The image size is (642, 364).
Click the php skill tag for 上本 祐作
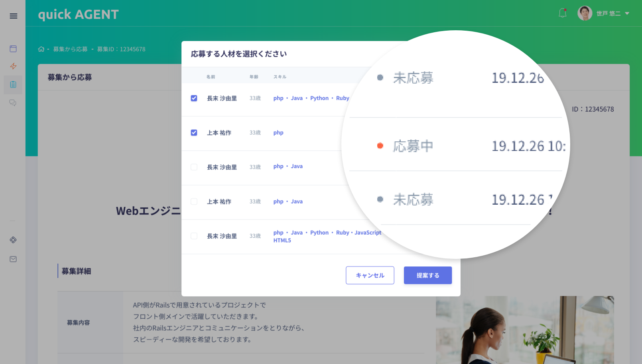(278, 133)
